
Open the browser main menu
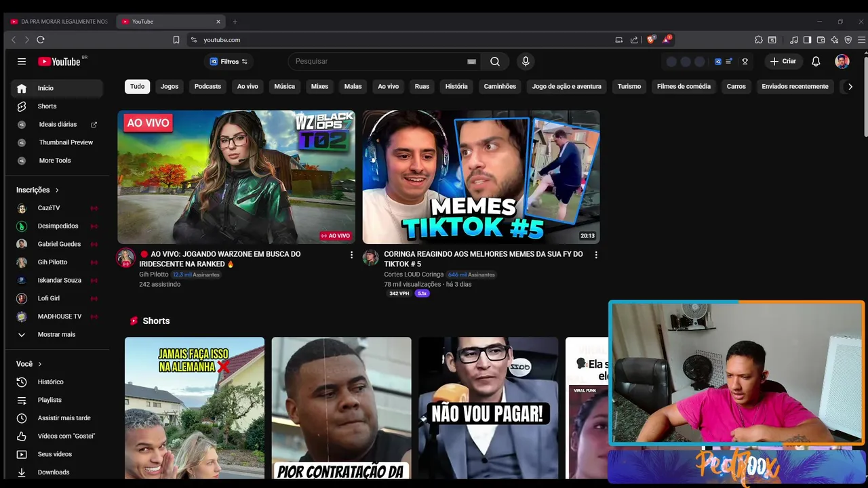click(861, 40)
